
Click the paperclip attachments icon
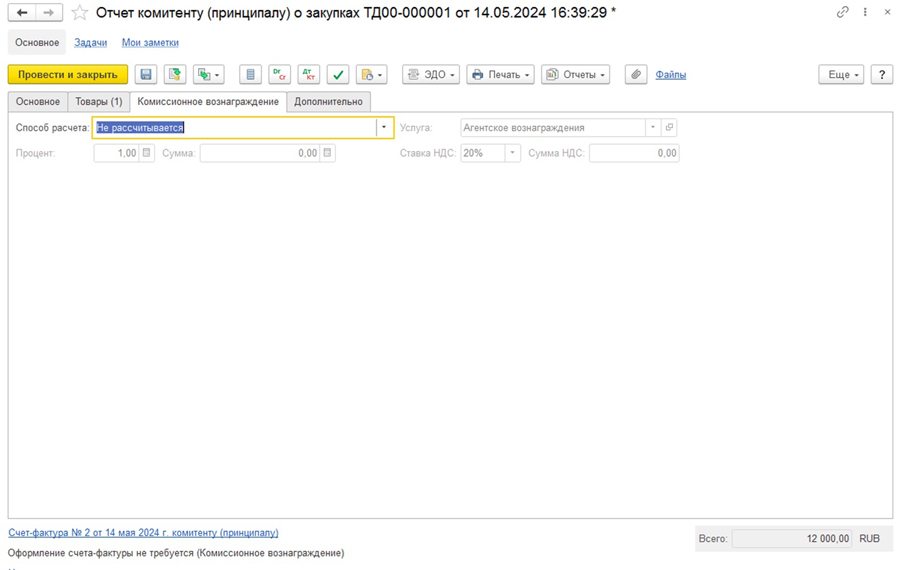[635, 75]
